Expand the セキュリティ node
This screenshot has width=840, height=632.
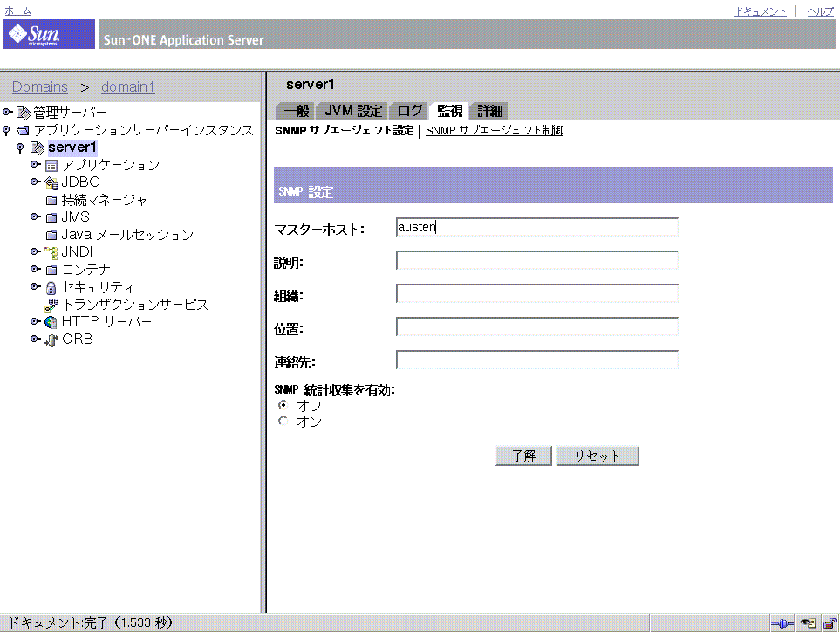click(36, 286)
